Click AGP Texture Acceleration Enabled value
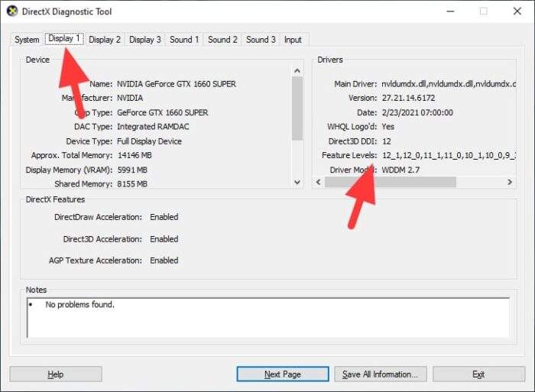Image resolution: width=535 pixels, height=392 pixels. [164, 261]
